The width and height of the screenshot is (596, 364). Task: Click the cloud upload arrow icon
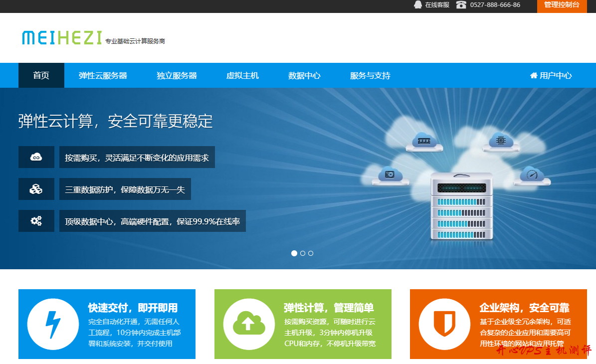pos(248,324)
